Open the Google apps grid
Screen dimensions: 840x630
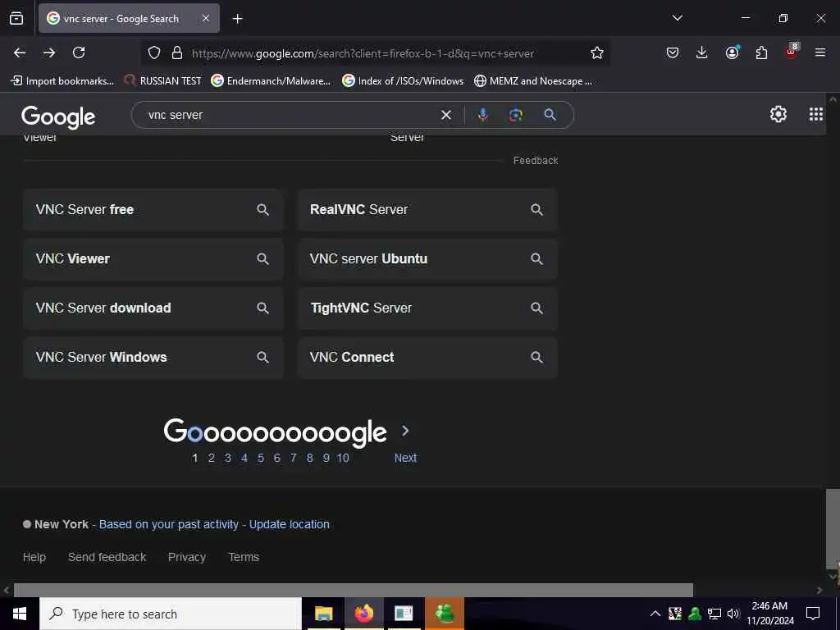816,113
